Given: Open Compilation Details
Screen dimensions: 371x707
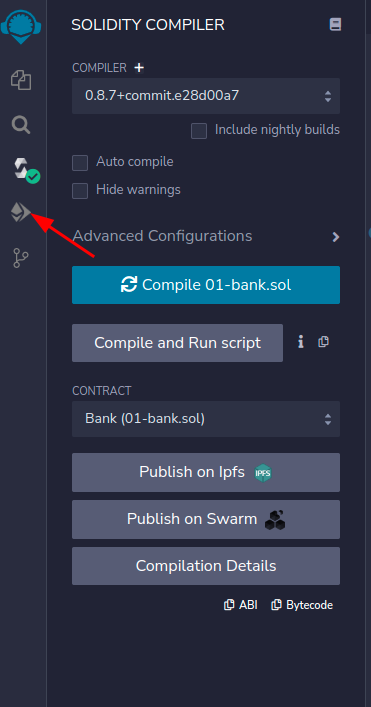Looking at the screenshot, I should (x=206, y=566).
